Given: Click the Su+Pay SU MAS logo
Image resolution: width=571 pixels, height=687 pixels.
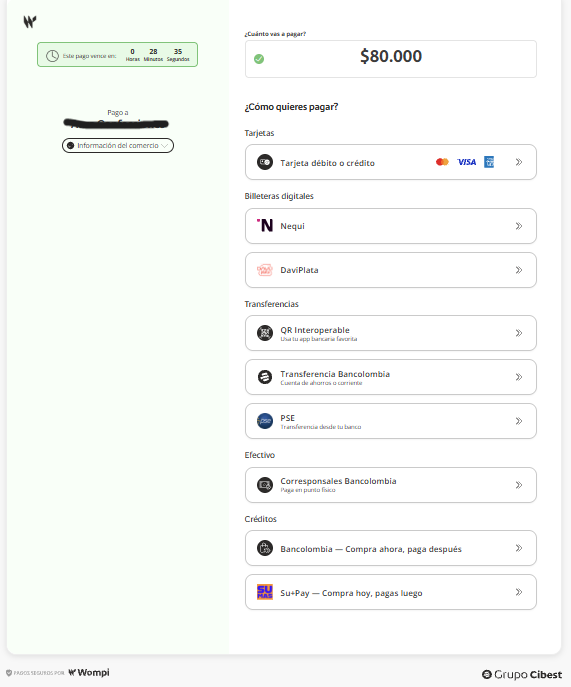Looking at the screenshot, I should (265, 592).
